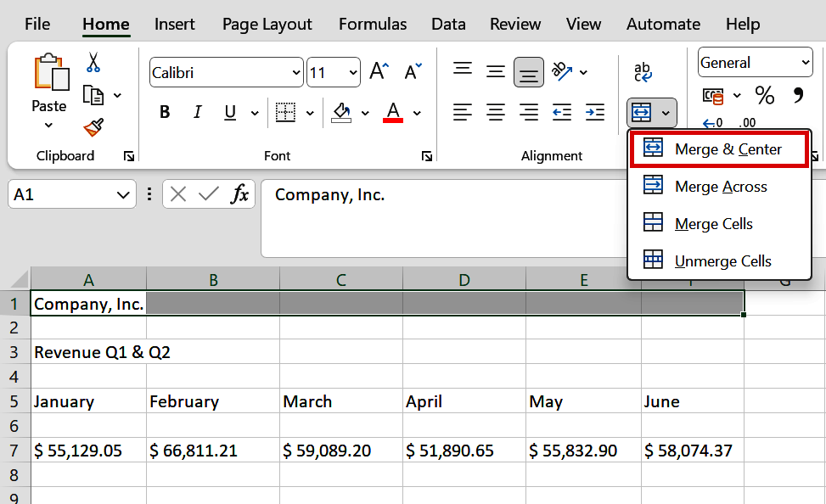Image resolution: width=826 pixels, height=504 pixels.
Task: Select the Cut scissors icon
Action: 93,64
